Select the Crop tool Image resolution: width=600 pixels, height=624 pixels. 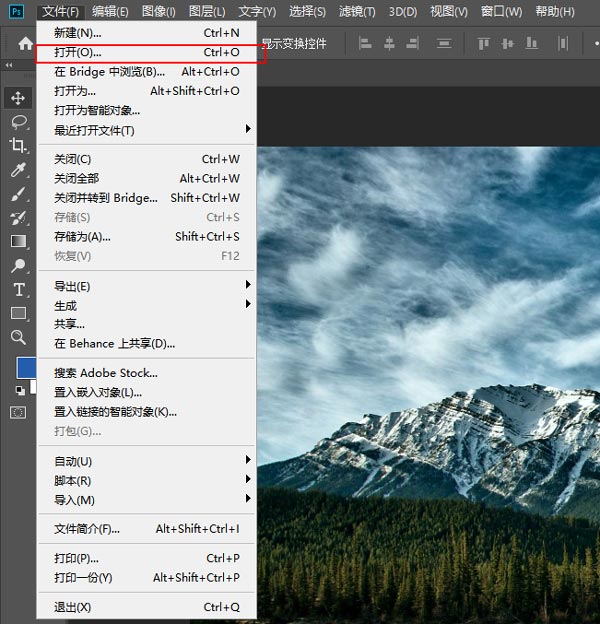pos(18,146)
